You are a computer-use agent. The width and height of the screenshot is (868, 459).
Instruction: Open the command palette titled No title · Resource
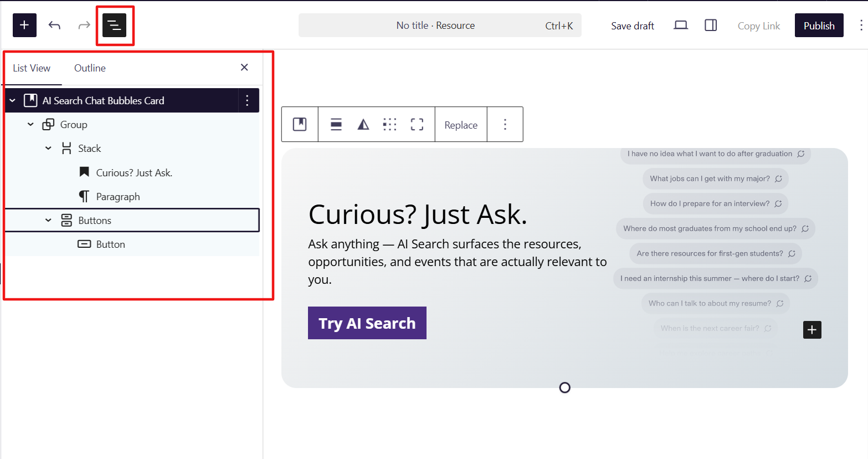point(440,25)
